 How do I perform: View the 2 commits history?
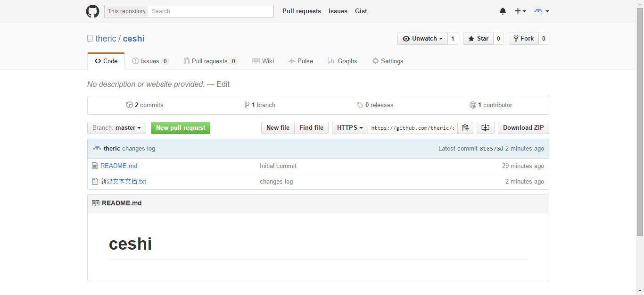pos(145,105)
